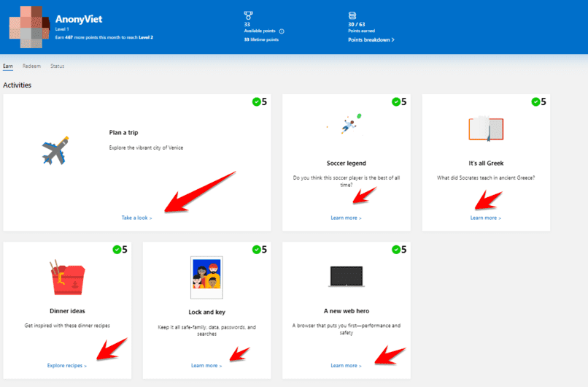Click the green checkmark on Dinner ideas card
The height and width of the screenshot is (387, 588).
point(117,250)
